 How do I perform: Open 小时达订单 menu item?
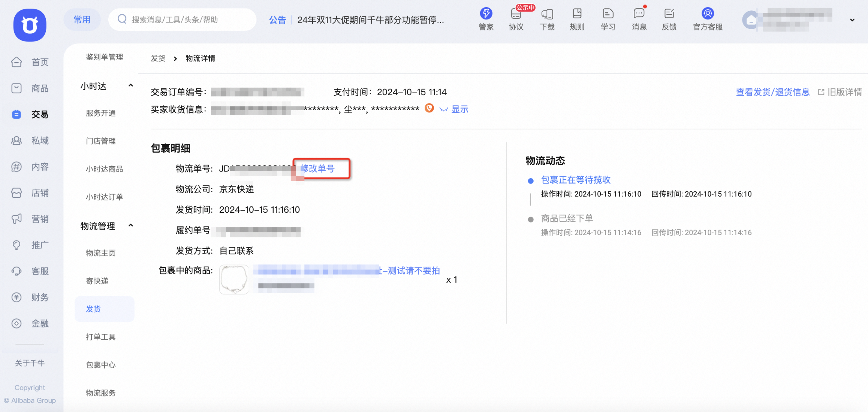tap(105, 197)
